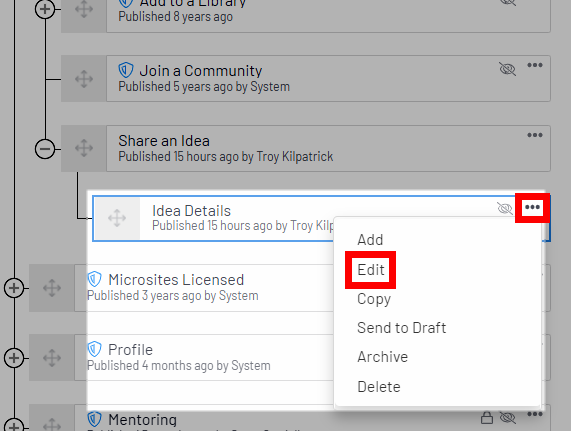Click the Copy menu option
Viewport: 571px width, 431px height.
374,299
